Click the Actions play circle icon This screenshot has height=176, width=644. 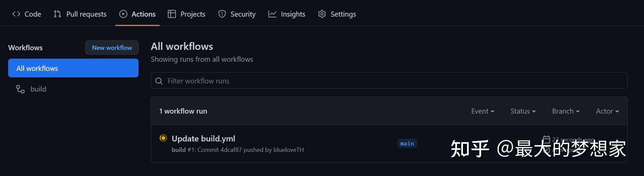click(123, 14)
